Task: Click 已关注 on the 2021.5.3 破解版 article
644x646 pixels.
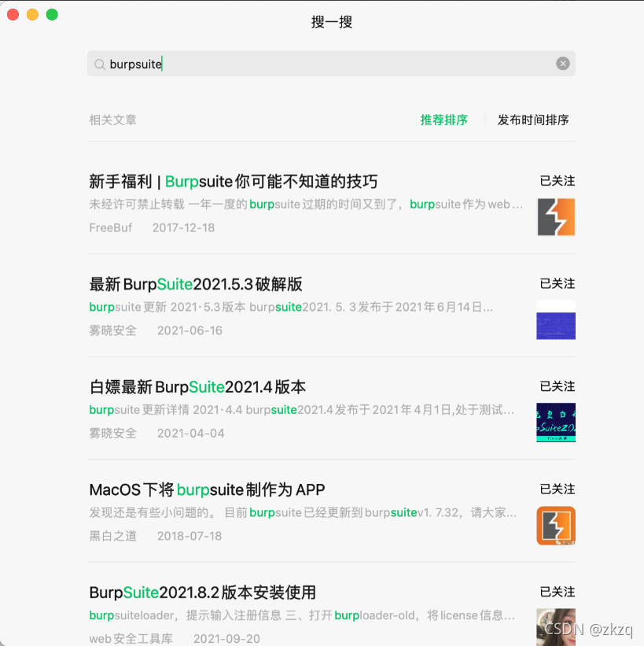Action: [x=558, y=283]
